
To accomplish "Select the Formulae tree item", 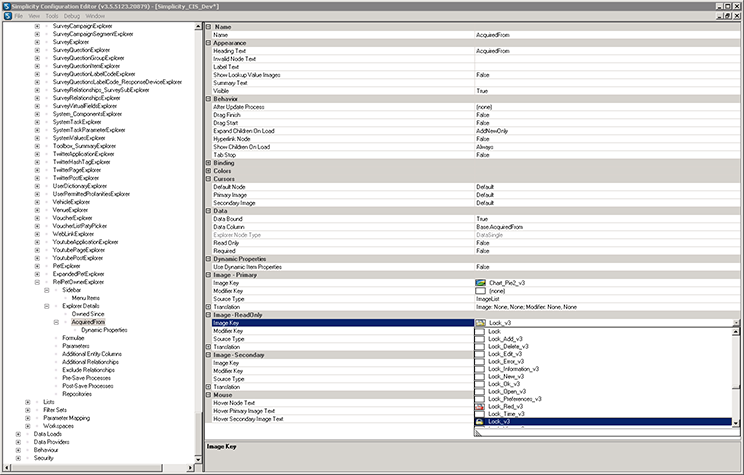I will point(73,338).
